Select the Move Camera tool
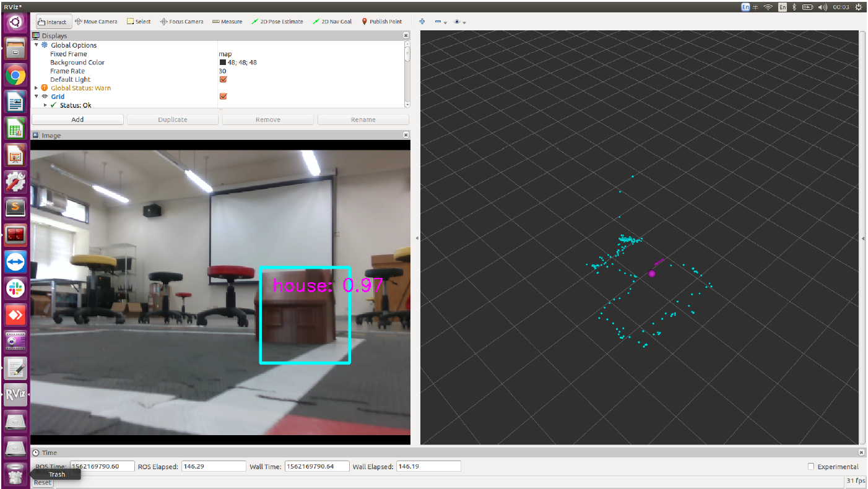 click(96, 22)
